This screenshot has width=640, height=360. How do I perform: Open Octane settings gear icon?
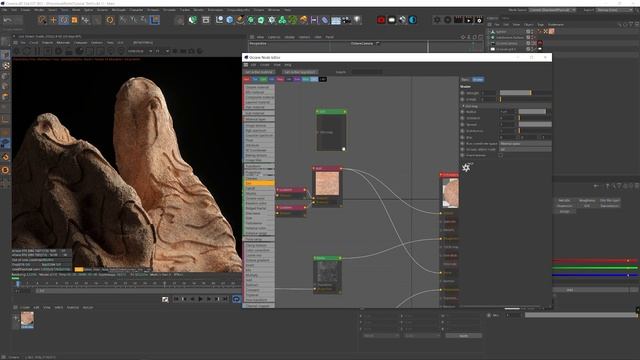[437, 20]
